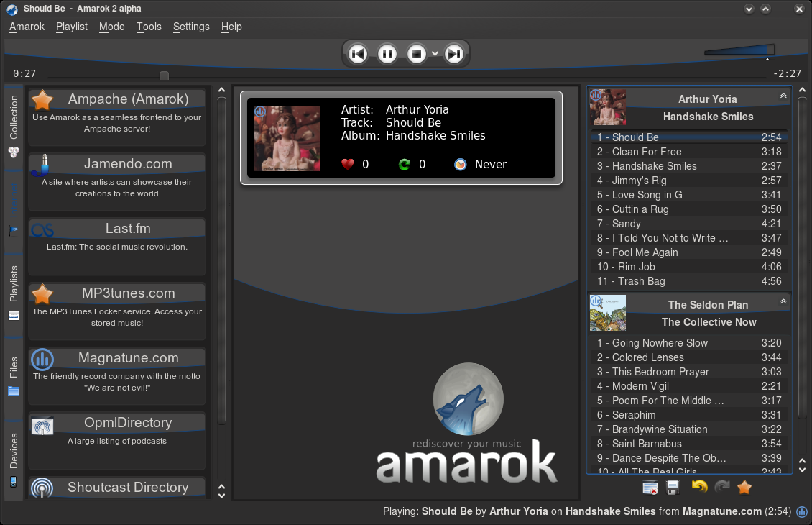Skip to the previous track

point(358,54)
